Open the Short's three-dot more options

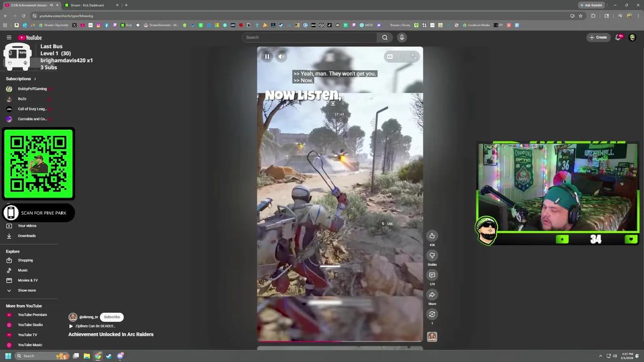tap(401, 57)
